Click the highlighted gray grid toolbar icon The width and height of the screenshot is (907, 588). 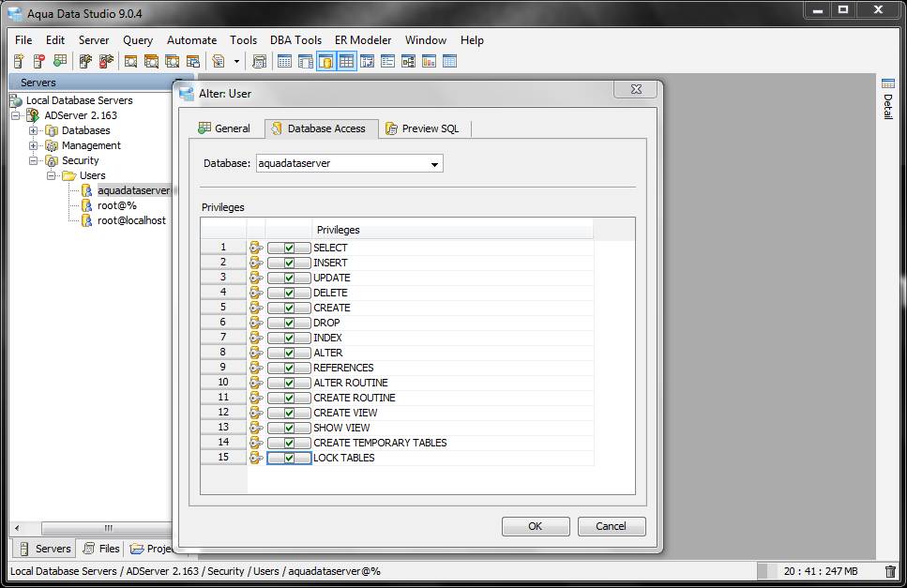tap(346, 61)
